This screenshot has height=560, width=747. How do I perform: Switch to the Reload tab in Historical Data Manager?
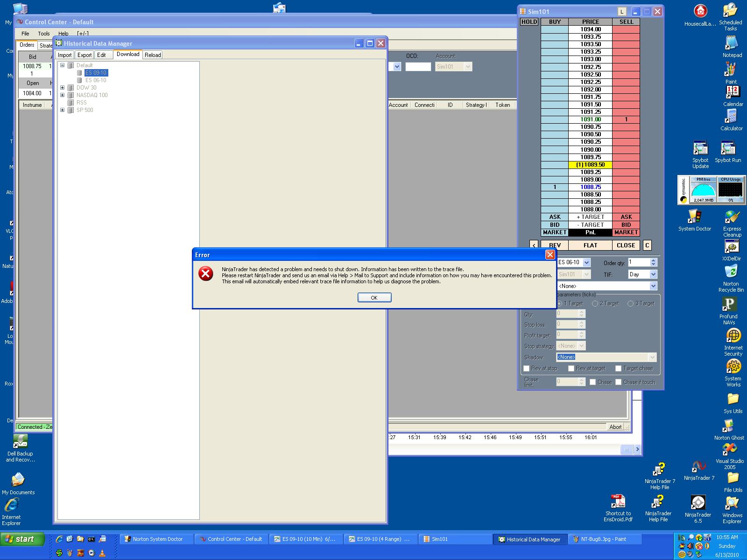[x=153, y=55]
